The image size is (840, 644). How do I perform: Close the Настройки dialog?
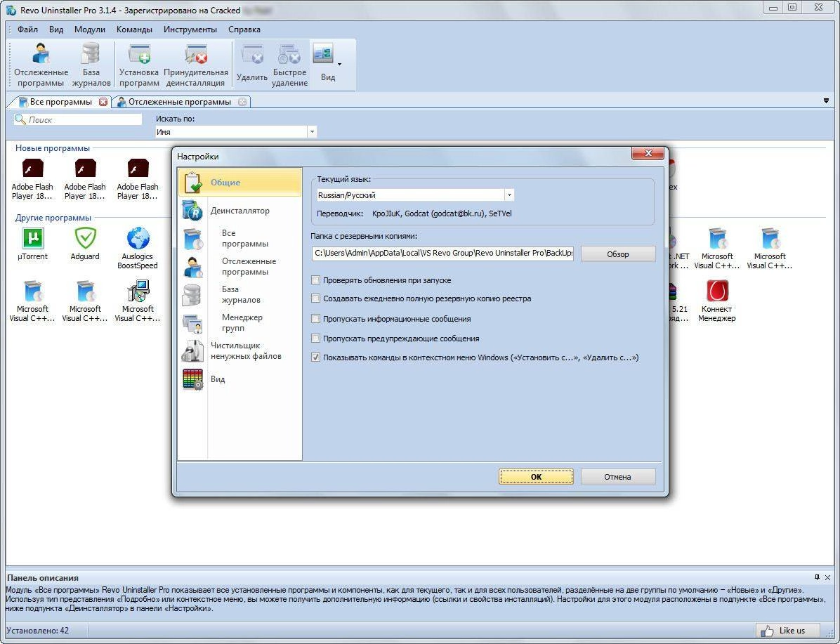(648, 153)
